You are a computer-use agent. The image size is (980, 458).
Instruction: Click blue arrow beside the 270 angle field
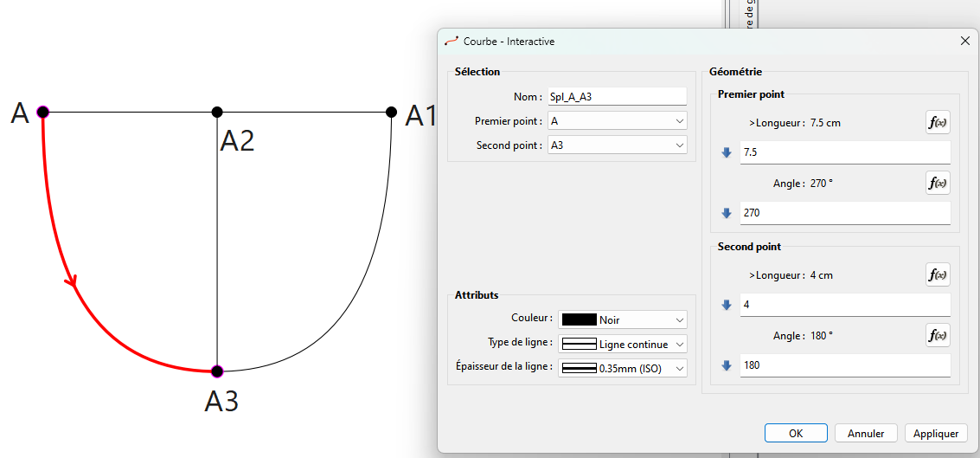727,212
